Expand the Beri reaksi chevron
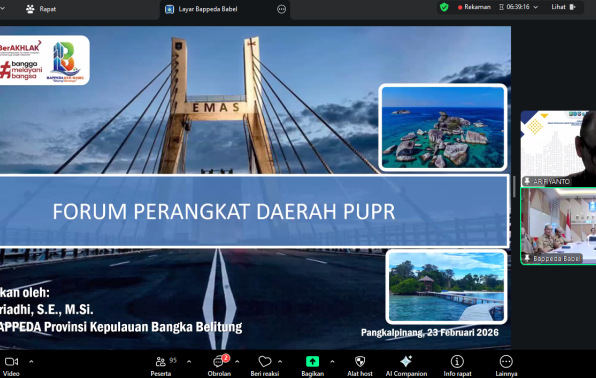 click(x=280, y=361)
